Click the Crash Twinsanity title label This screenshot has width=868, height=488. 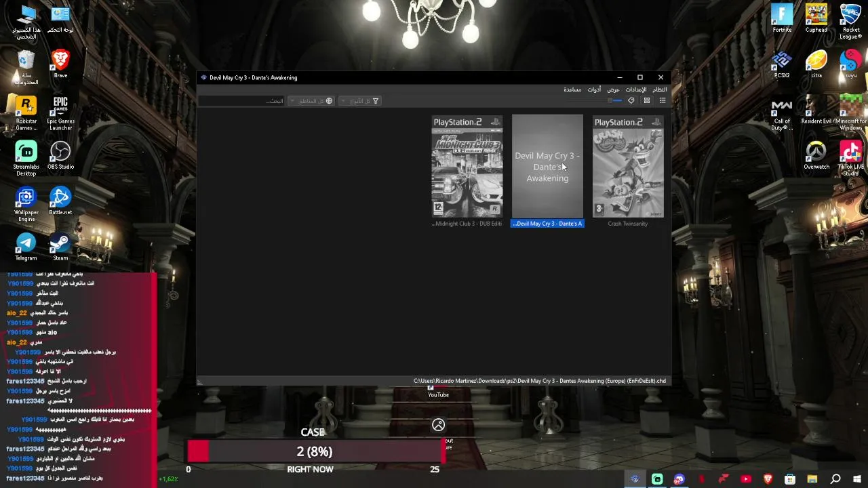pyautogui.click(x=628, y=224)
